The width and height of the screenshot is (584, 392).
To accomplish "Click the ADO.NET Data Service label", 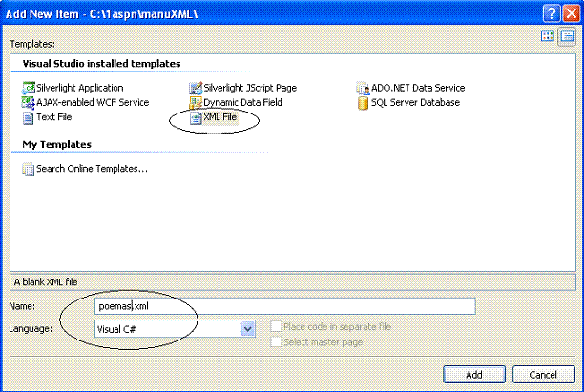I will (418, 88).
